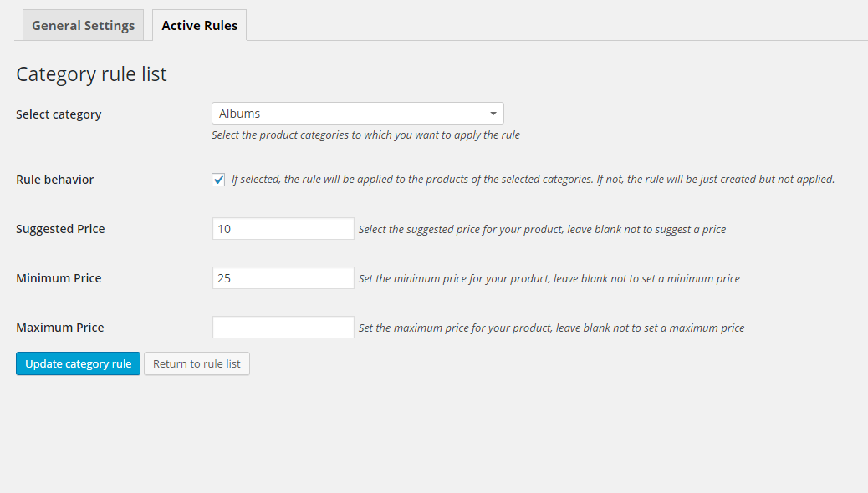Click the Rule behavior label
The width and height of the screenshot is (868, 493).
coord(55,180)
